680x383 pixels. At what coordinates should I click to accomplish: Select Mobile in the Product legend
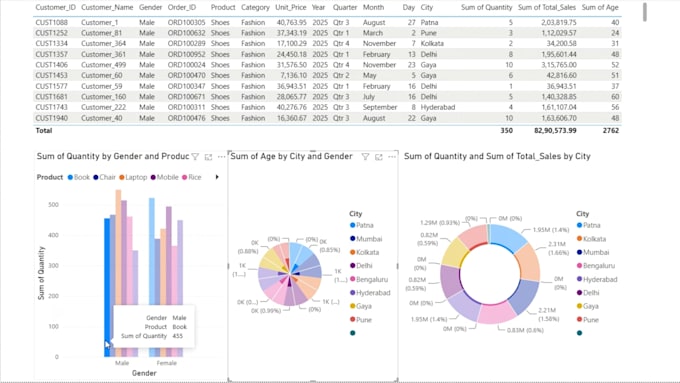pyautogui.click(x=164, y=177)
